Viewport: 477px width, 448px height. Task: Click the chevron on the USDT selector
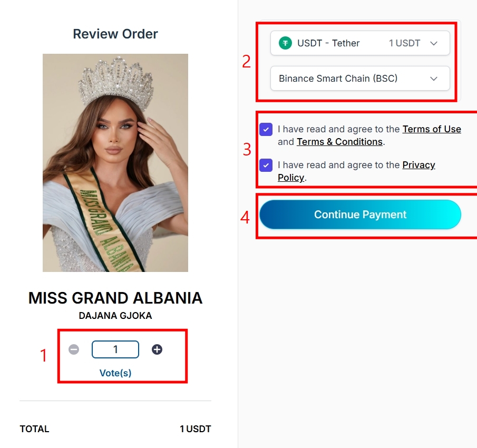click(x=434, y=43)
